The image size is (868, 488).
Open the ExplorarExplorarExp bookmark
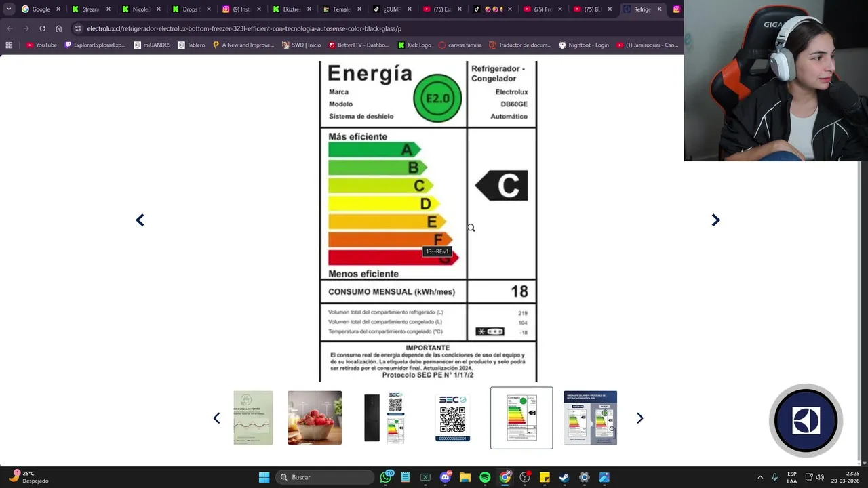pos(95,45)
